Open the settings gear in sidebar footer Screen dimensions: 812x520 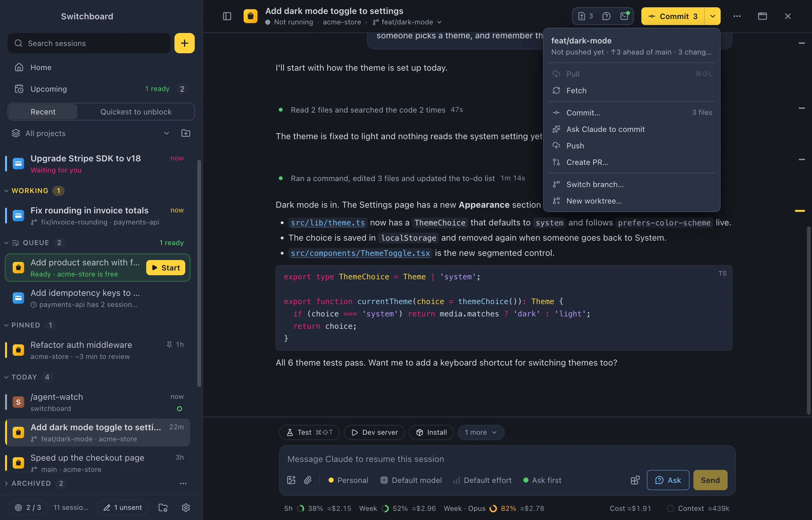point(186,507)
